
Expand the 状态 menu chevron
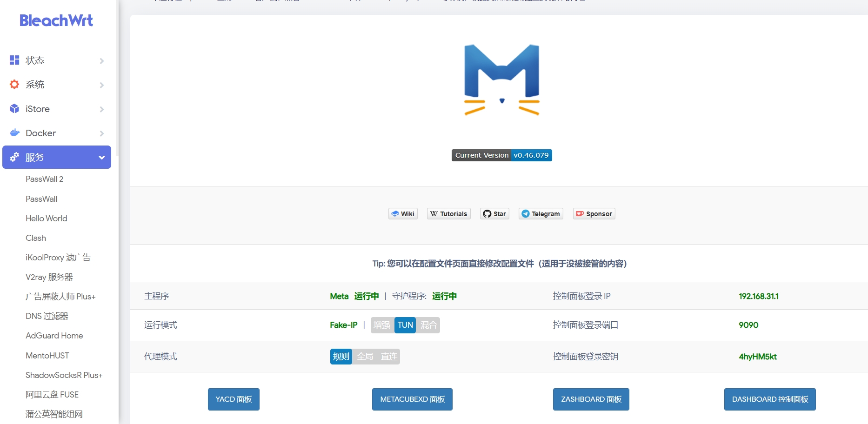tap(101, 60)
